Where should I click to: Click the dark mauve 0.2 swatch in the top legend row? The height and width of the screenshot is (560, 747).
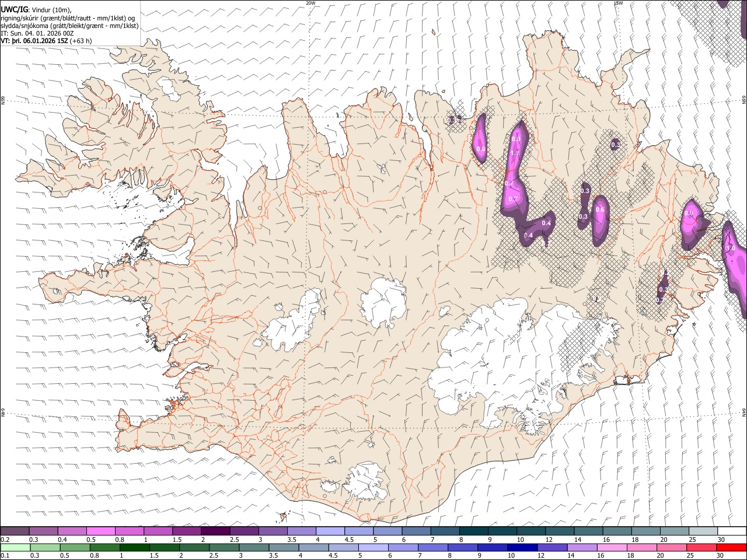[15, 531]
